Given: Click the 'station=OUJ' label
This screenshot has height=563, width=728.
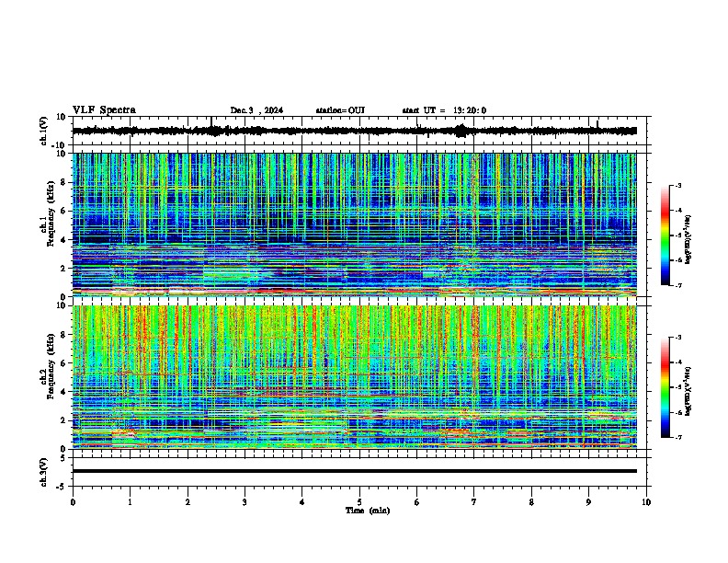Looking at the screenshot, I should click(x=340, y=110).
